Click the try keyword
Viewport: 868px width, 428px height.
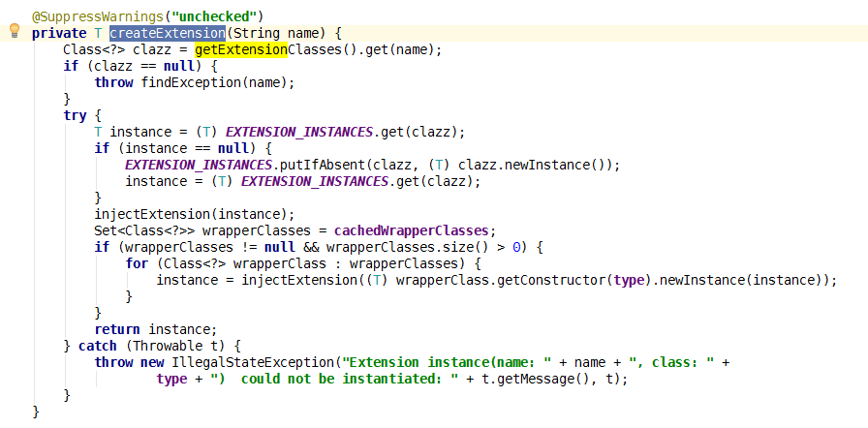(75, 115)
